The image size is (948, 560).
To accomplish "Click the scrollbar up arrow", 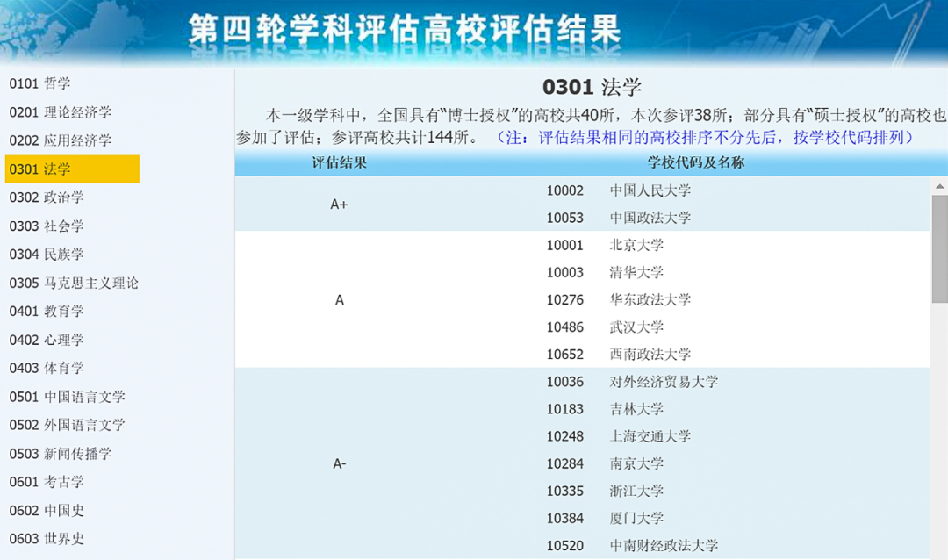I will [939, 186].
